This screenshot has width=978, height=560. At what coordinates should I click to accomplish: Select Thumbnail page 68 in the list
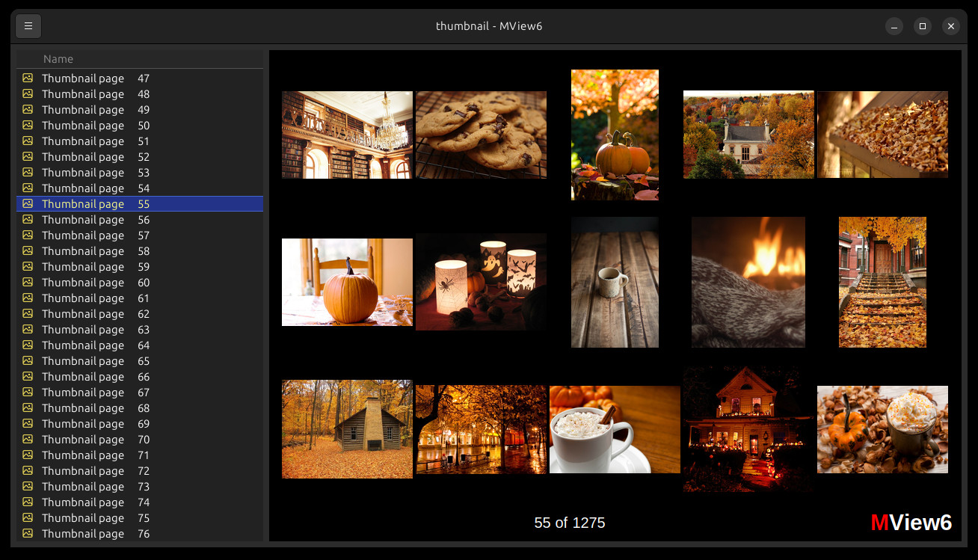pos(140,408)
